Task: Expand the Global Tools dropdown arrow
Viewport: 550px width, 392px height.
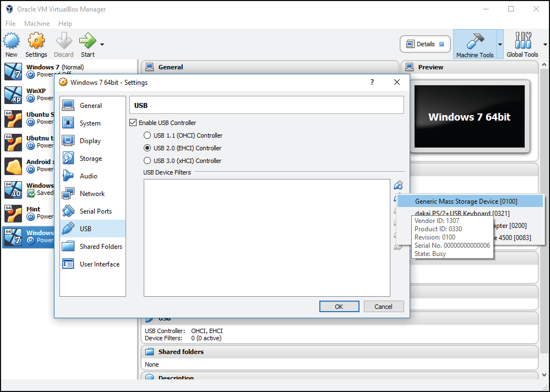Action: 546,44
